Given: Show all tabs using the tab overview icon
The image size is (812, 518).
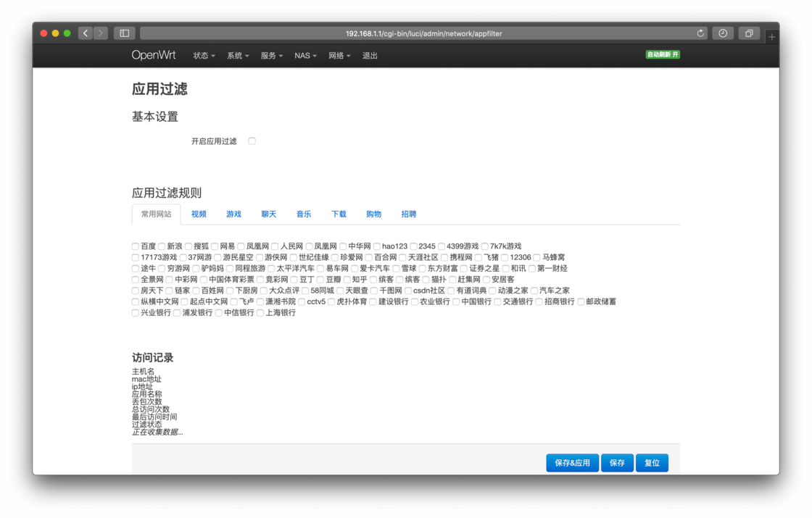Looking at the screenshot, I should coord(749,33).
